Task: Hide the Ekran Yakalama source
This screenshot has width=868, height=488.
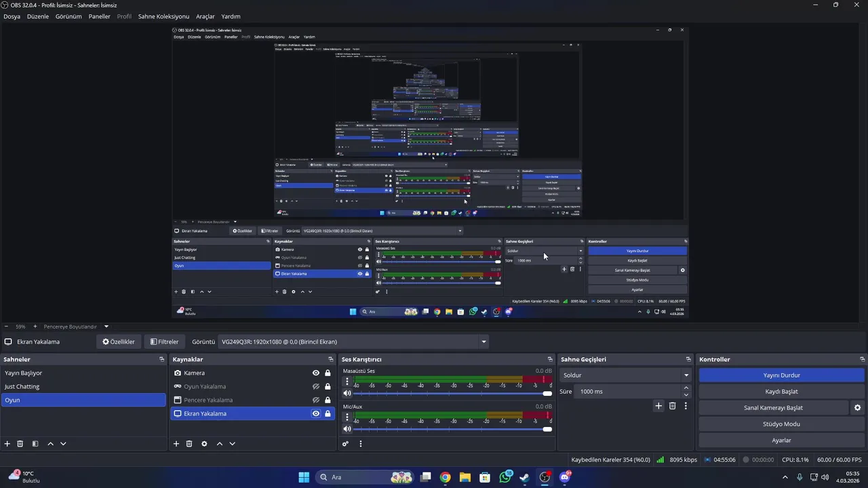Action: 316,413
